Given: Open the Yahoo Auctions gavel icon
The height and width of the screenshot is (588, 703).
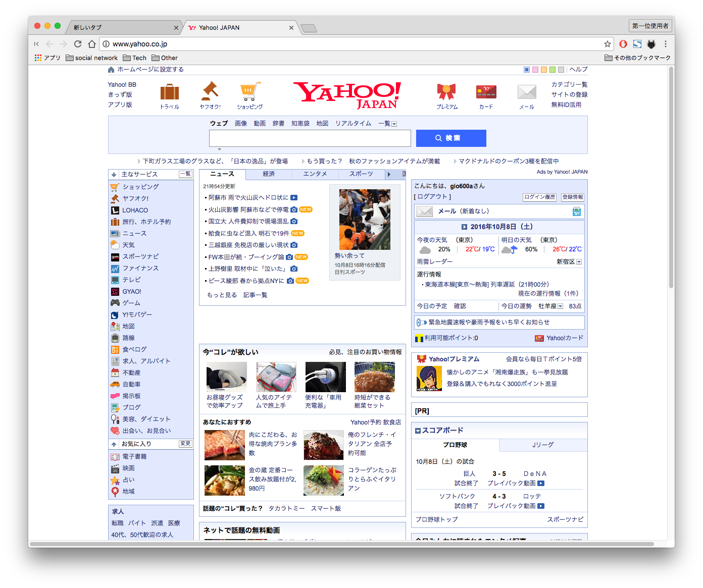Looking at the screenshot, I should click(210, 91).
